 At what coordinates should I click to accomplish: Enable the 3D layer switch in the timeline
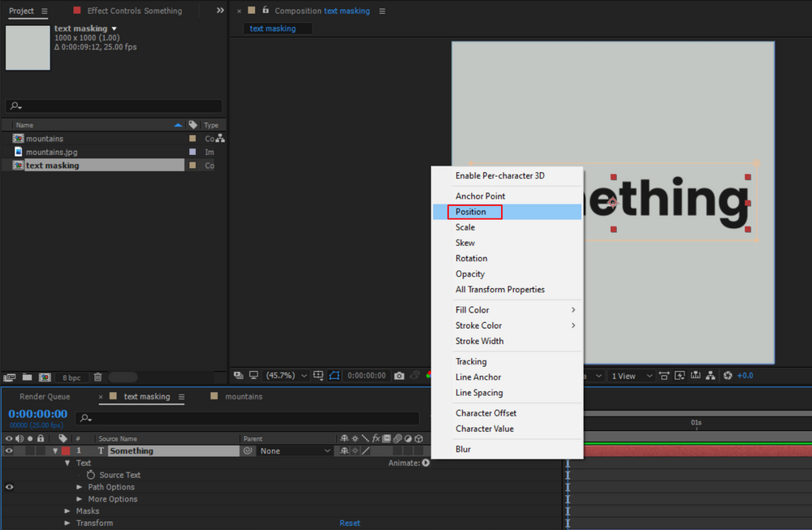419,450
